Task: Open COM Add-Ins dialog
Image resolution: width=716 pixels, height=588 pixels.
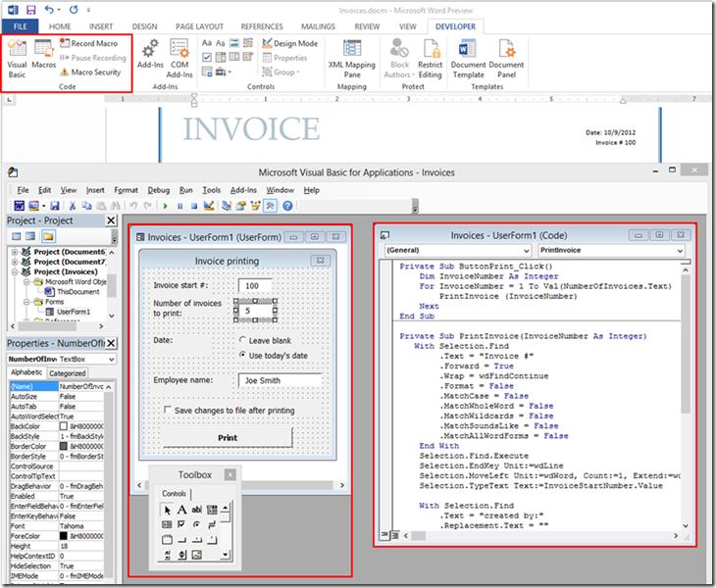Action: [179, 59]
